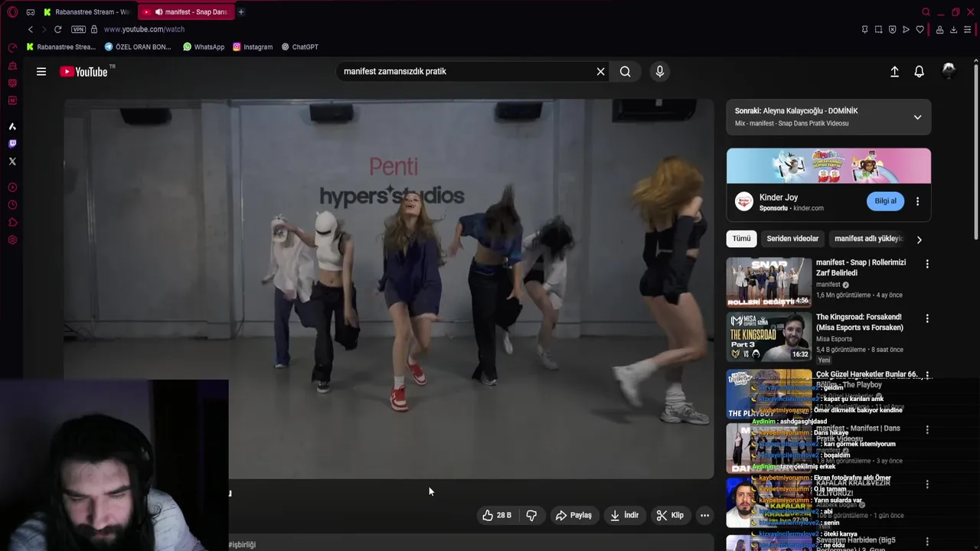Screen dimensions: 980x551
Task: Show more filter chips with right arrow
Action: pyautogui.click(x=919, y=240)
